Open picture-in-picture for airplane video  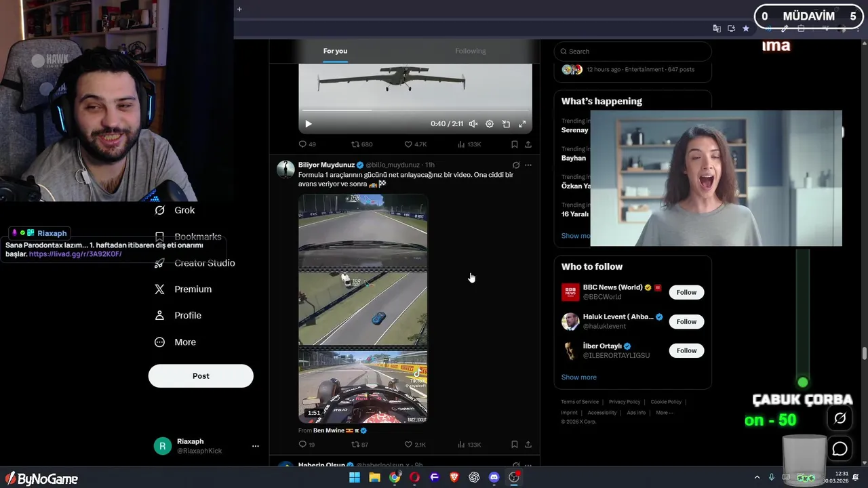[506, 124]
